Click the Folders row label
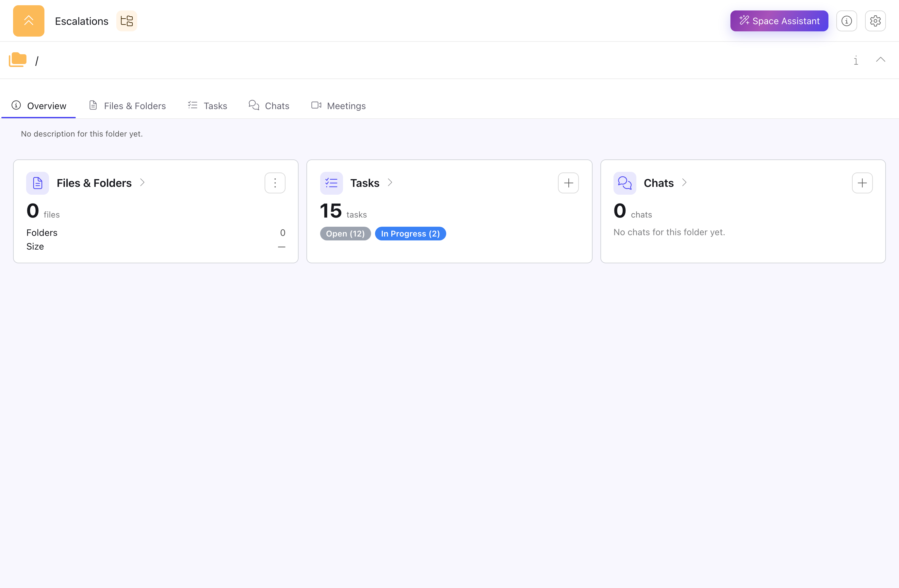The image size is (899, 588). coord(42,233)
